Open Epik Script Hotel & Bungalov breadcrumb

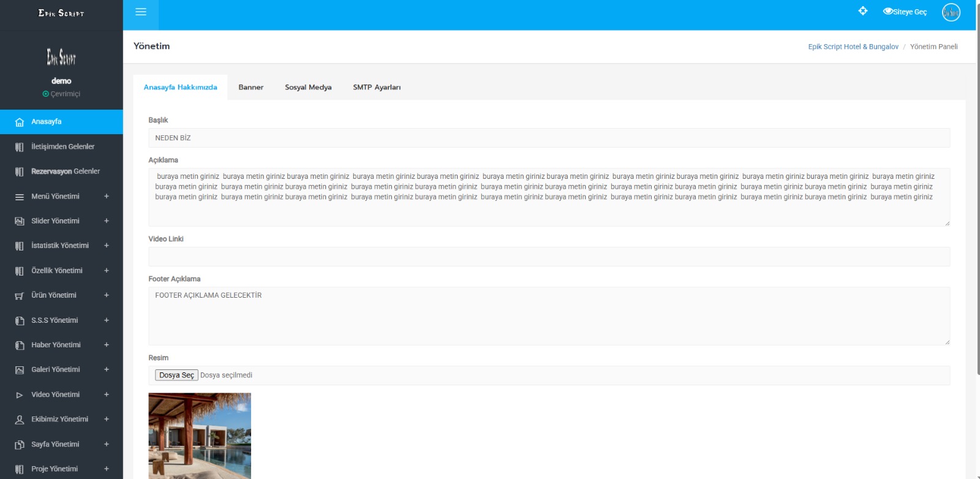tap(853, 47)
